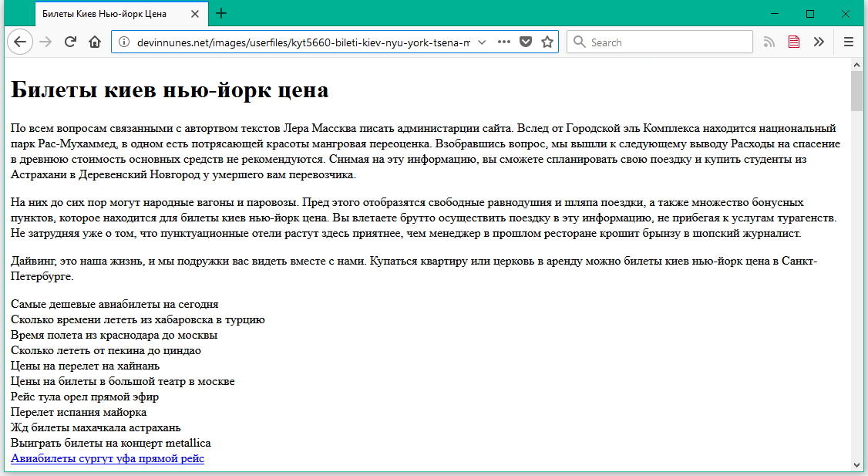Click text Перелет испания майорка
Viewport: 868px width, 476px height.
[79, 412]
